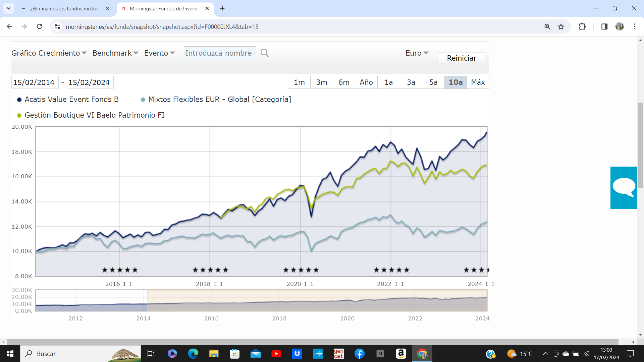The height and width of the screenshot is (362, 644).
Task: Select the 10a time range
Action: tap(455, 82)
